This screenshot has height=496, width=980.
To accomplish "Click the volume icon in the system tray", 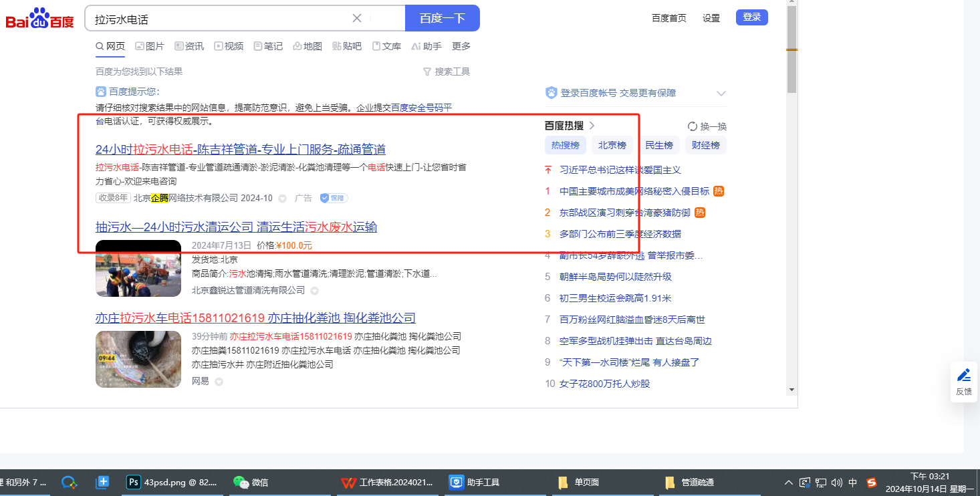I will coord(836,482).
